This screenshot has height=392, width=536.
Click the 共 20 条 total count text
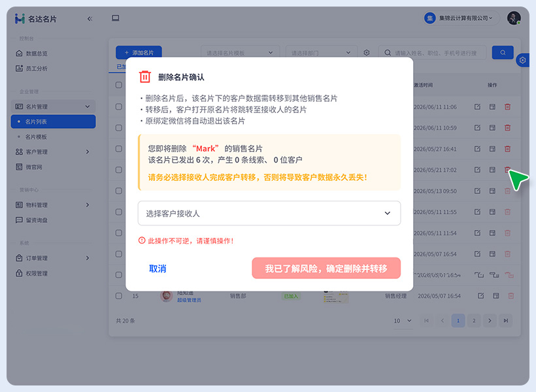126,321
